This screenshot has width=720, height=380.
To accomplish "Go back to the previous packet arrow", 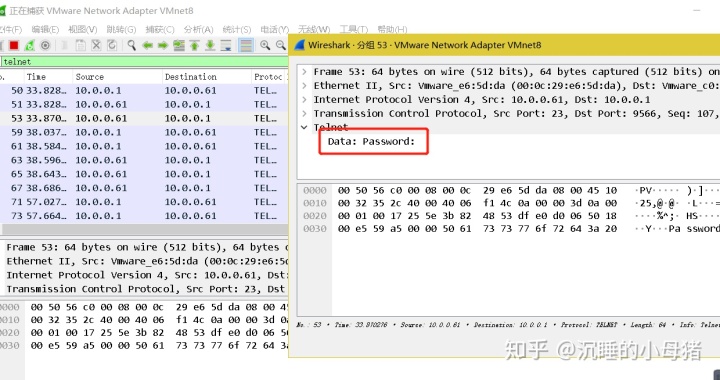I will 147,45.
